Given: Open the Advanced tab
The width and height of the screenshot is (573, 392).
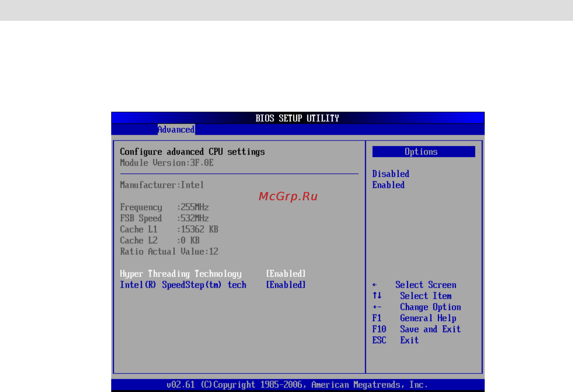Looking at the screenshot, I should [176, 130].
